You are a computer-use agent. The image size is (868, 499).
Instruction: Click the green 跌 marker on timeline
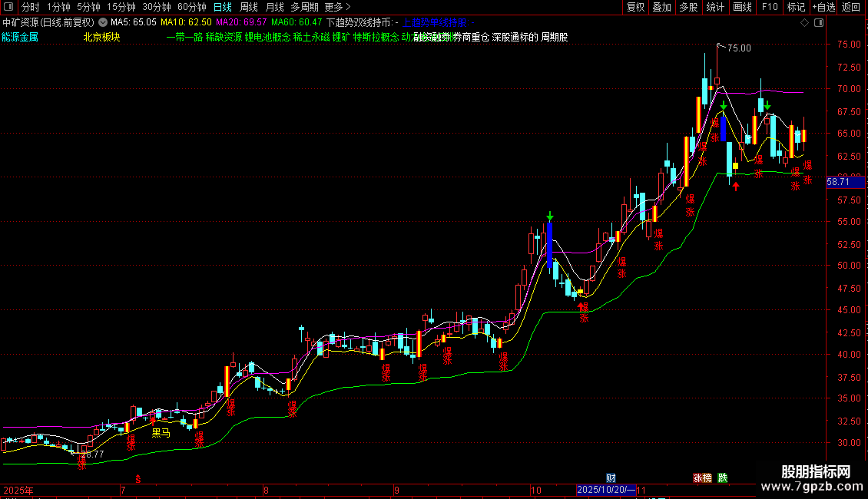pyautogui.click(x=722, y=478)
